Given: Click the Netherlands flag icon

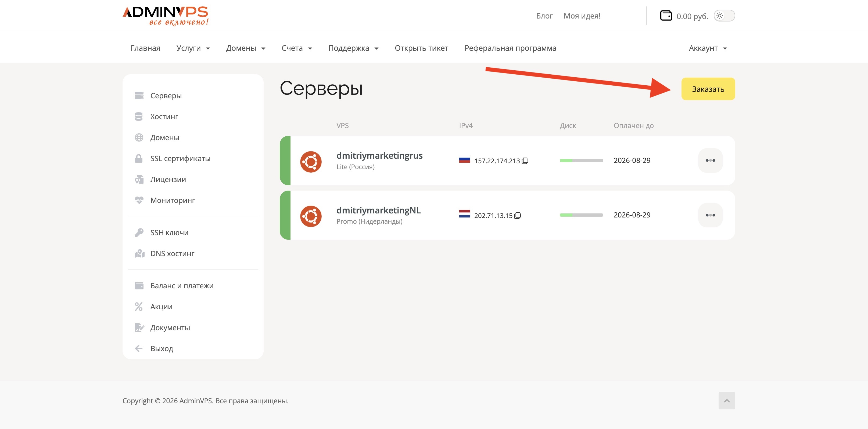Looking at the screenshot, I should point(464,214).
